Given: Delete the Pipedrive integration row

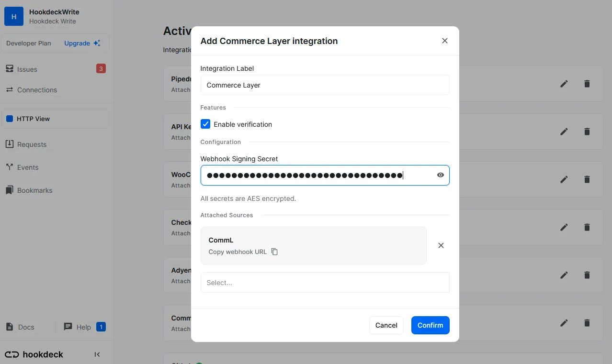Looking at the screenshot, I should (587, 84).
